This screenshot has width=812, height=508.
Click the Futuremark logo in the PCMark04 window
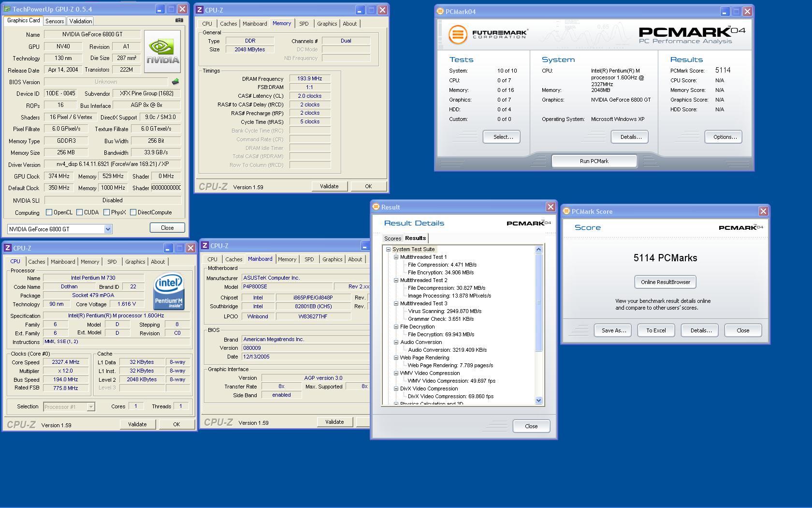488,35
